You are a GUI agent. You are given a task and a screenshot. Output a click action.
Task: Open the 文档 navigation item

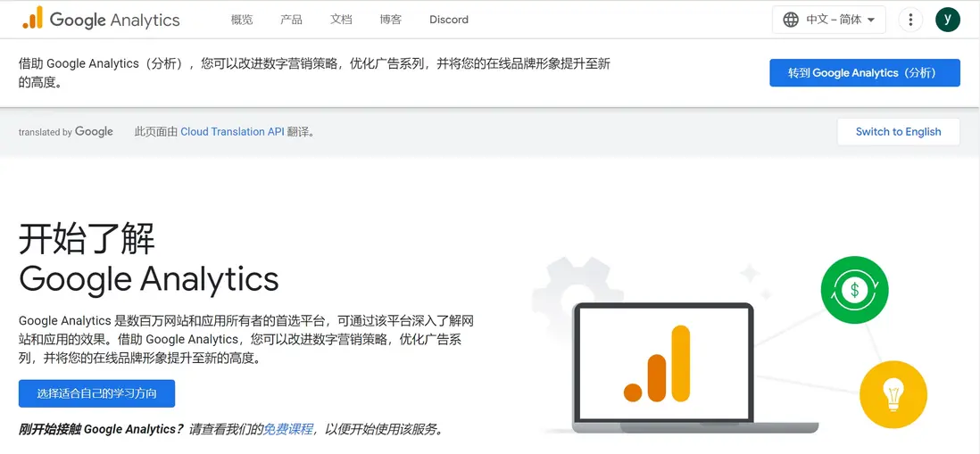point(341,20)
